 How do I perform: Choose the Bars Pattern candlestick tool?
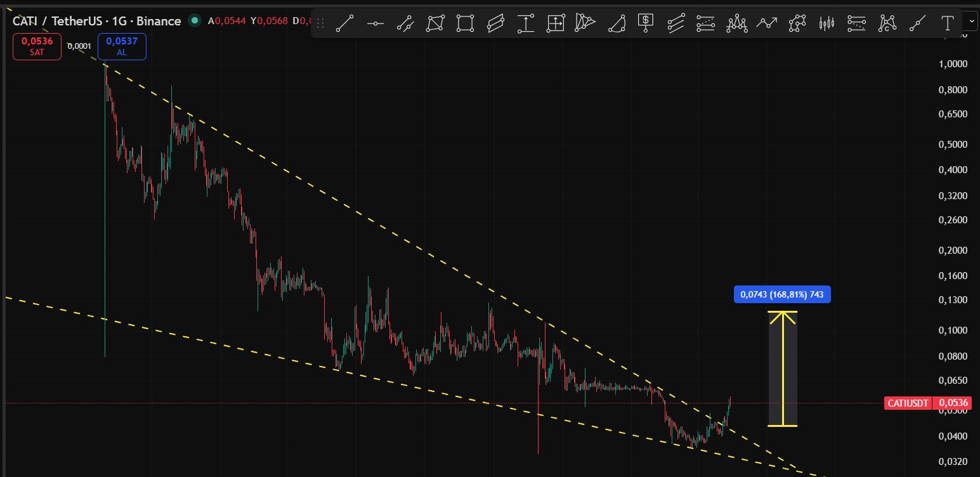(826, 23)
